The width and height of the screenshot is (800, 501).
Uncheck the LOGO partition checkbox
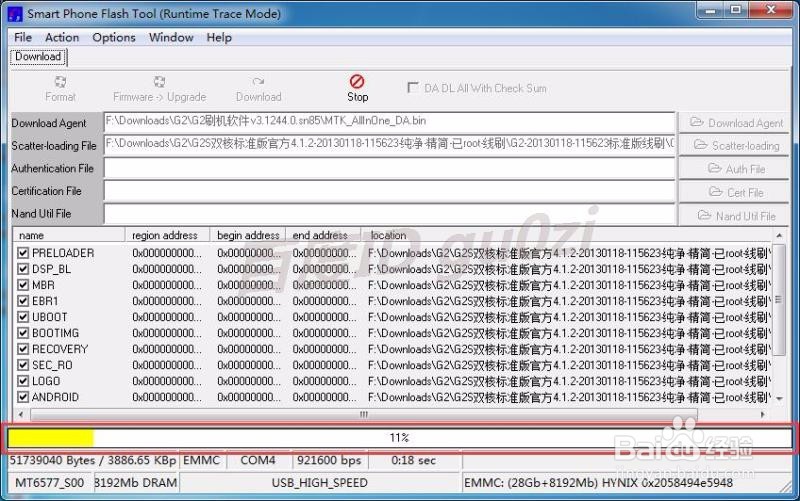(23, 381)
